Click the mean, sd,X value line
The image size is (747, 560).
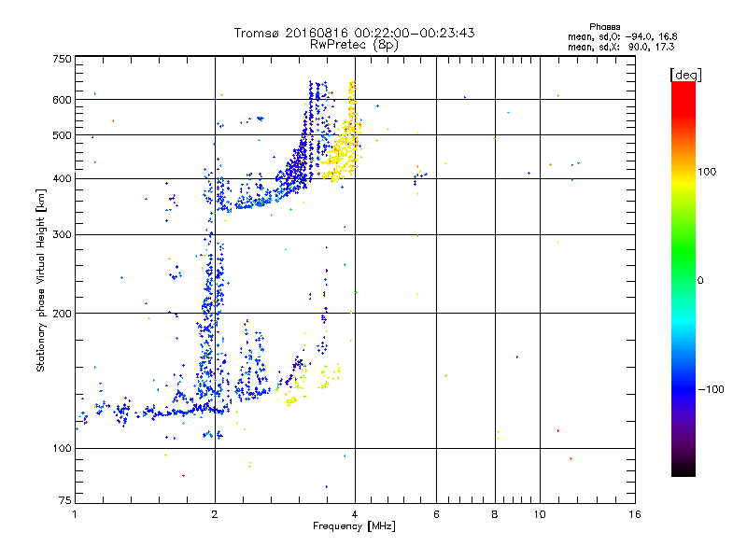click(x=621, y=47)
